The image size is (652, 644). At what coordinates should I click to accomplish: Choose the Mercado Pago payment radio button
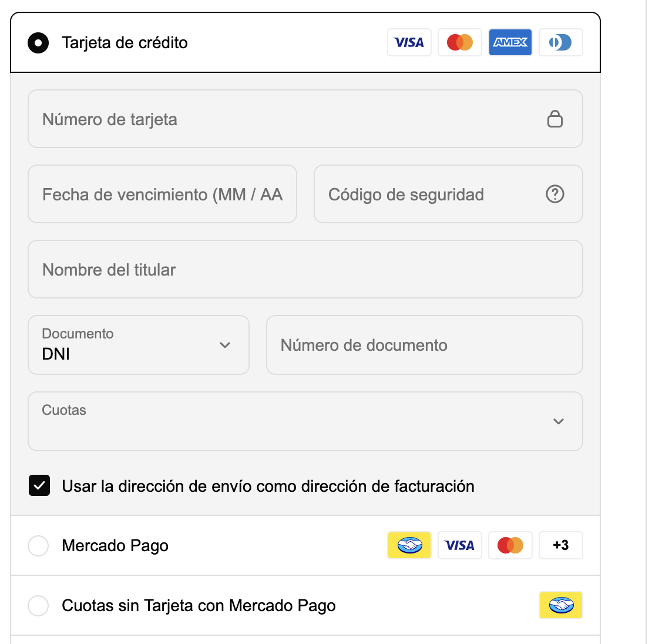[39, 546]
